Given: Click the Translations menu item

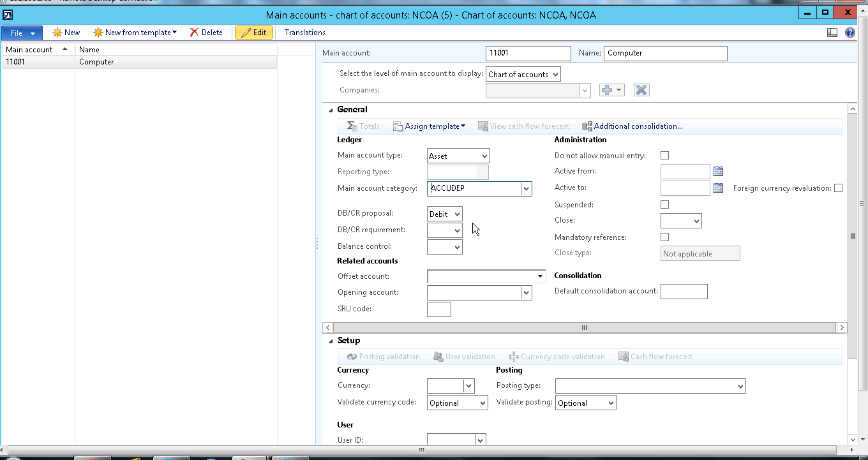Looking at the screenshot, I should pos(304,32).
